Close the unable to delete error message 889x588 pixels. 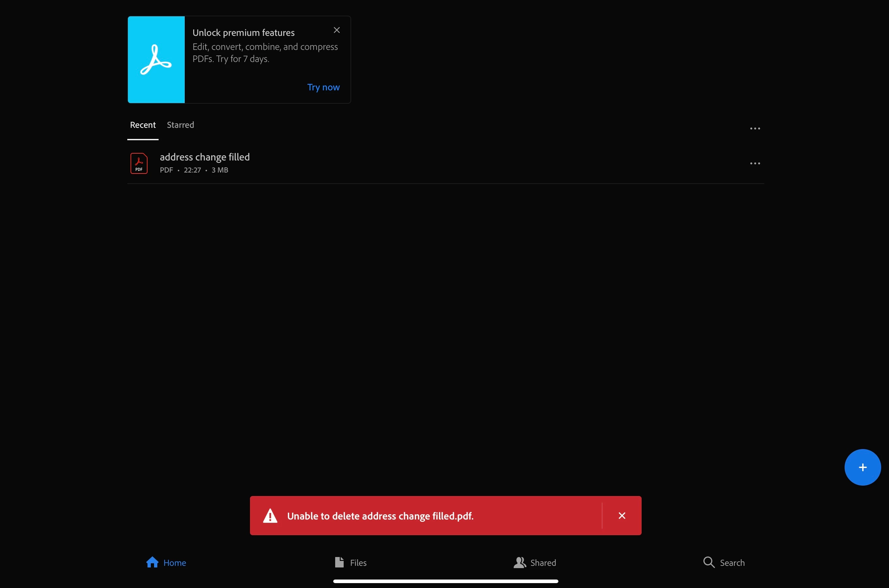(621, 516)
